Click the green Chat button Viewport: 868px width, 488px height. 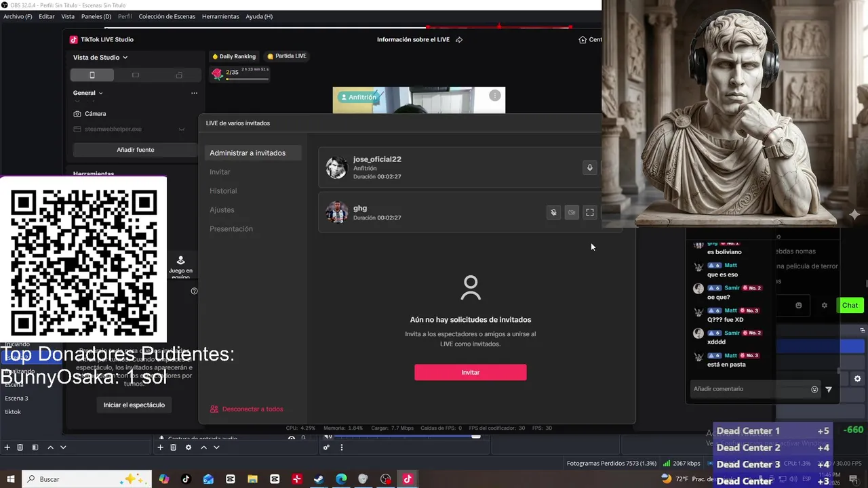click(x=850, y=305)
